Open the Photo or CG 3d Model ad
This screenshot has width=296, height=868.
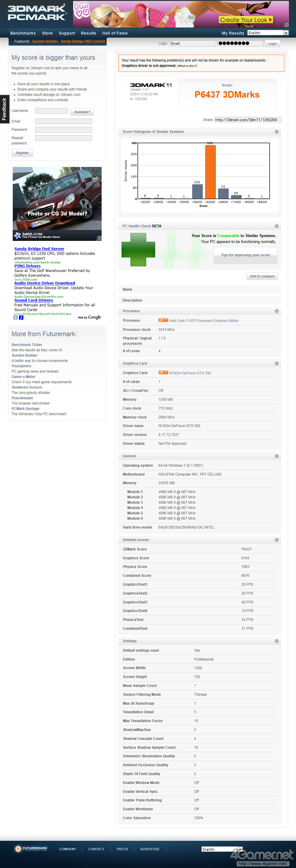click(x=57, y=204)
